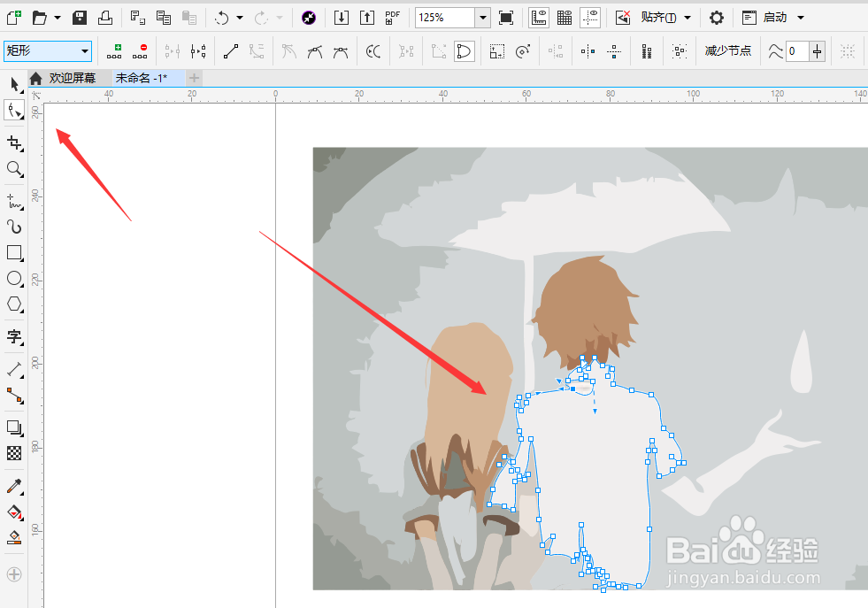Click the Add Nodes icon

pos(115,51)
